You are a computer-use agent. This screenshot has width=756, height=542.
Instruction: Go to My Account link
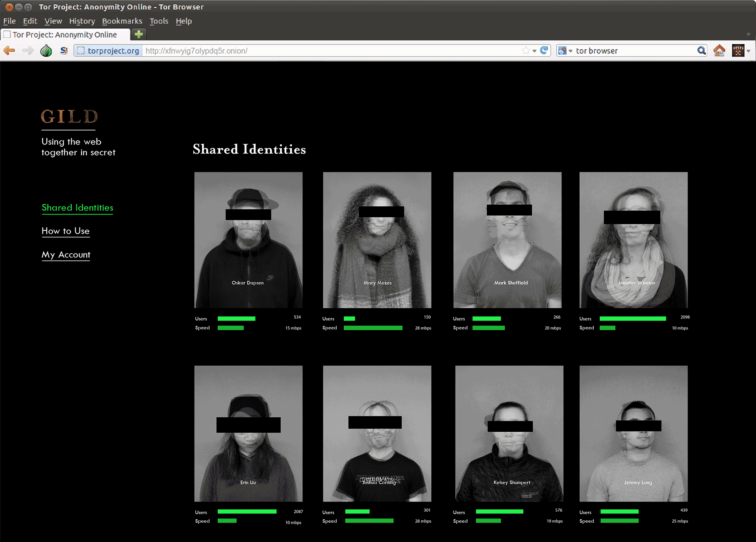pyautogui.click(x=66, y=255)
